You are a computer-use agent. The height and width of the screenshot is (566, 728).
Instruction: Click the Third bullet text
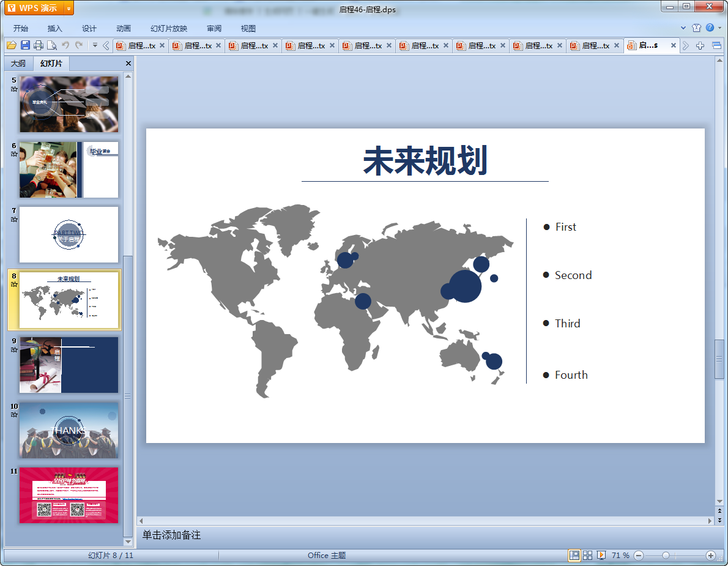point(567,324)
